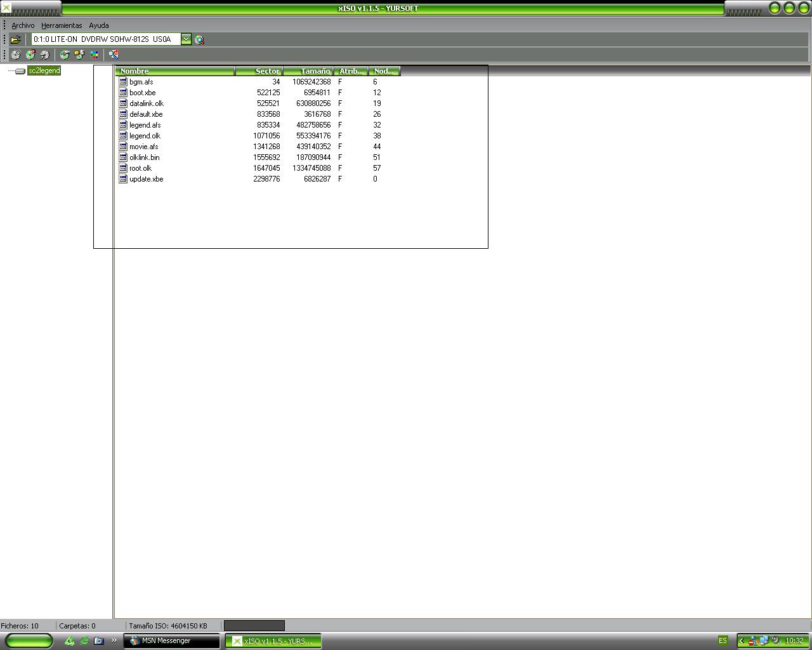The image size is (812, 650).
Task: Click the yellow folder with disc toolbar icon
Action: (79, 55)
